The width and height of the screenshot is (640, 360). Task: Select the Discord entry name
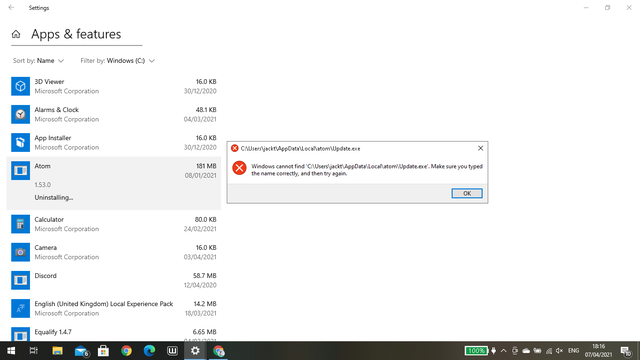(45, 276)
